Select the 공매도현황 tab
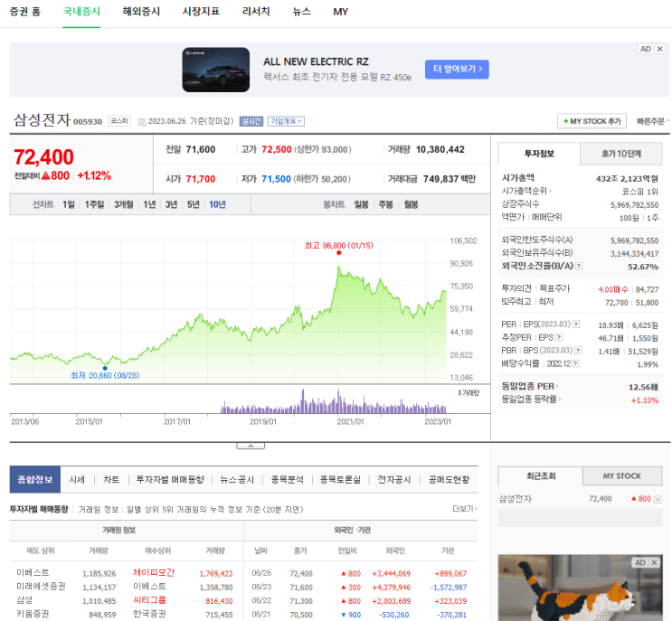This screenshot has height=621, width=672. tap(450, 480)
